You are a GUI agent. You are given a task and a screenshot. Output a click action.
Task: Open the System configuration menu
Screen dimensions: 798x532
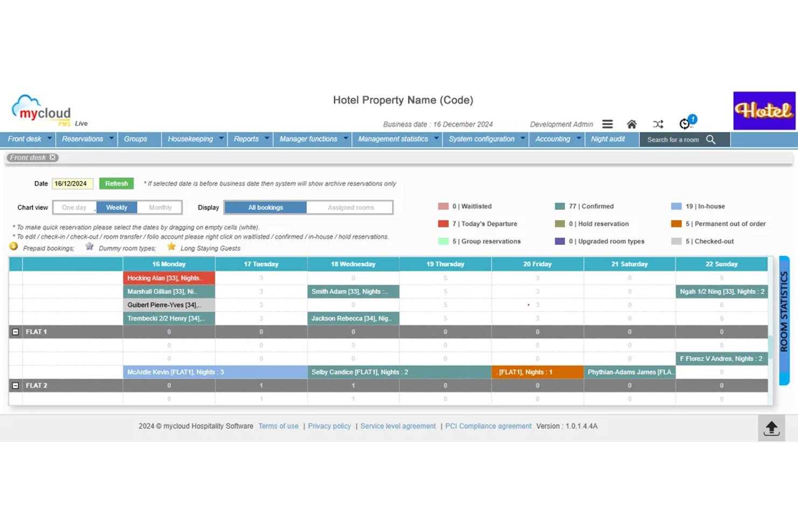click(x=486, y=139)
